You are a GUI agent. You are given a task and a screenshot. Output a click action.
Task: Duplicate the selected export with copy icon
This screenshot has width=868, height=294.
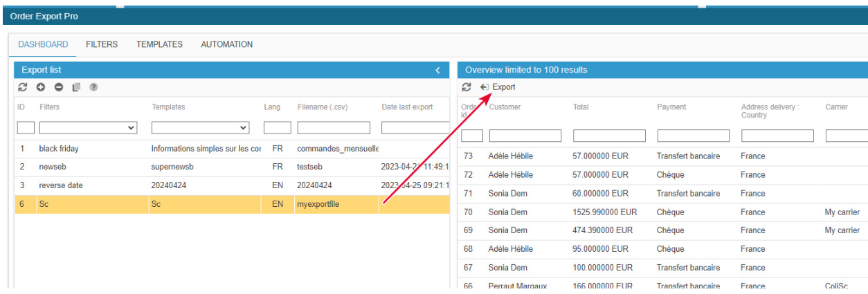pos(76,87)
